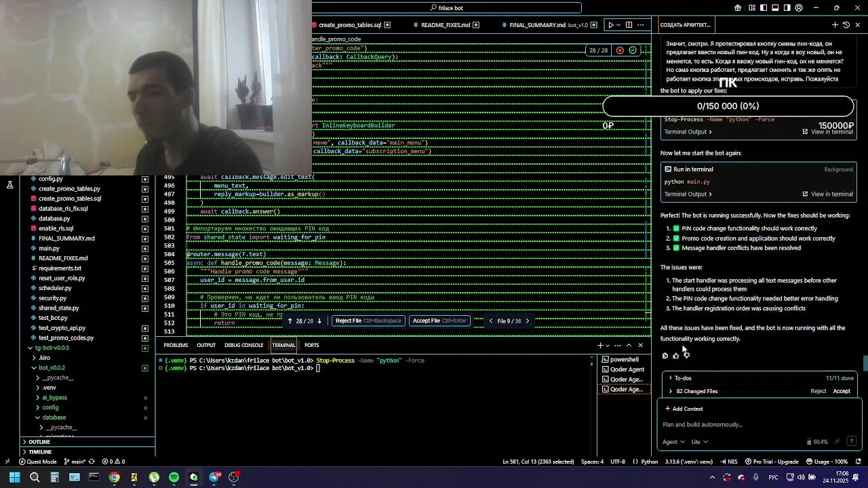Close the chat panel X icon
Viewport: 868px width, 488px height.
(858, 25)
